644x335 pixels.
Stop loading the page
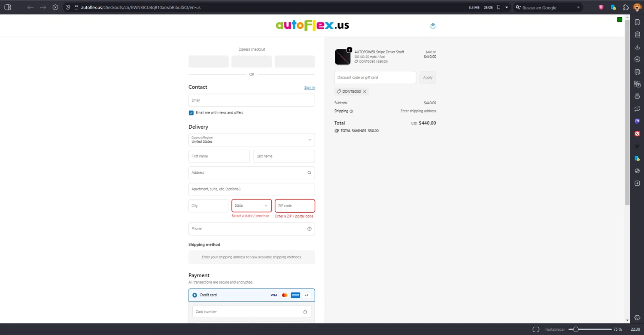(55, 7)
